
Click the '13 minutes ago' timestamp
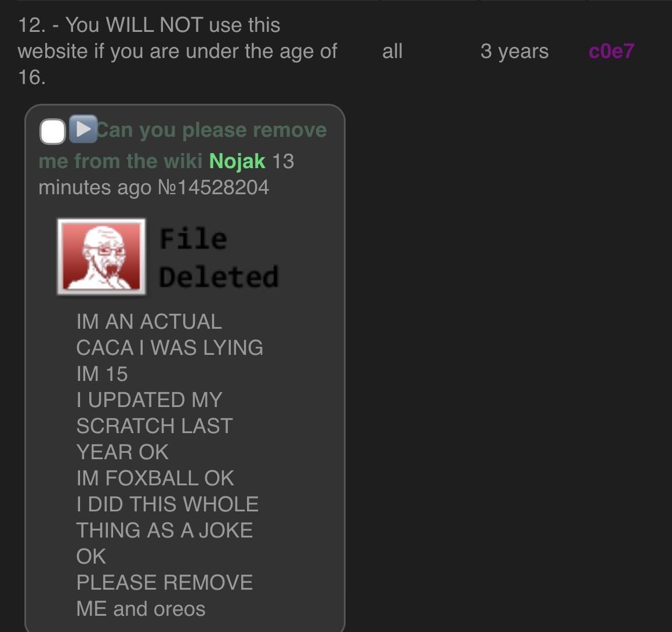(166, 175)
